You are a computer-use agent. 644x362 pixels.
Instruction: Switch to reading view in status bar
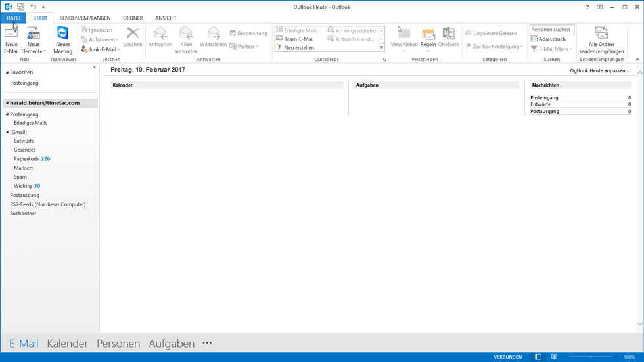click(x=554, y=357)
